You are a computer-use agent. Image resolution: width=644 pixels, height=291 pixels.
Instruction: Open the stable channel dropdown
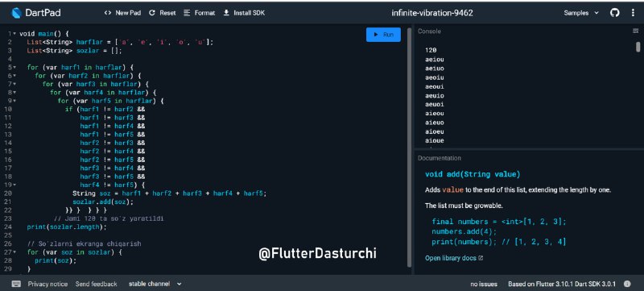(155, 284)
